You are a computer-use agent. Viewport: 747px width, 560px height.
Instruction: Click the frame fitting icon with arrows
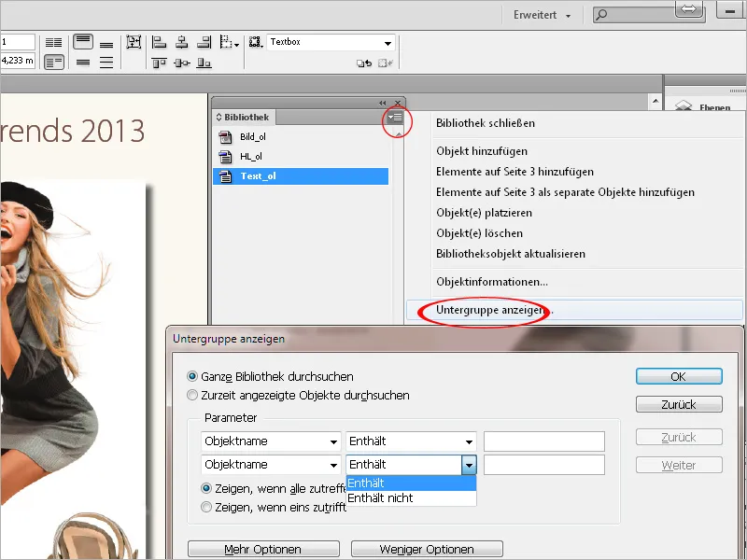(134, 42)
